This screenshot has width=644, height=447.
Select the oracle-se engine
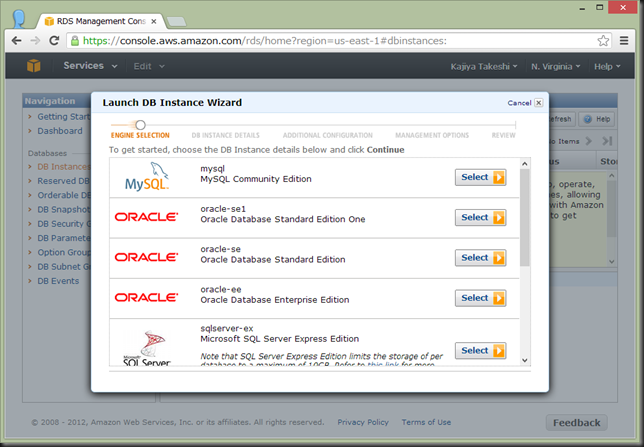click(481, 258)
